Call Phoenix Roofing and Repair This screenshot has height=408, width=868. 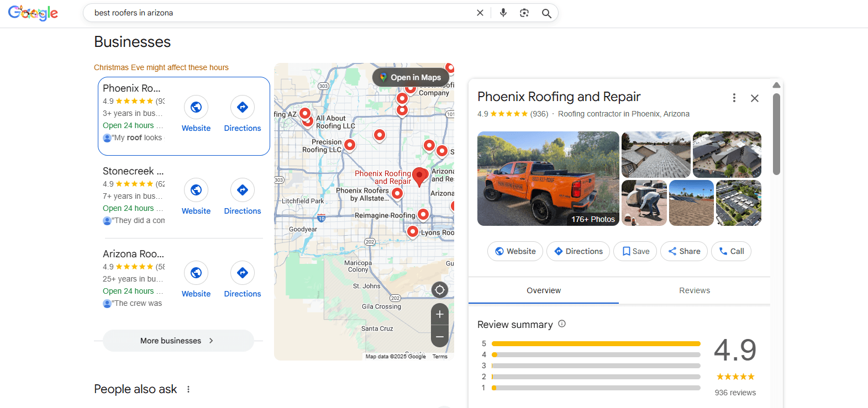(731, 251)
